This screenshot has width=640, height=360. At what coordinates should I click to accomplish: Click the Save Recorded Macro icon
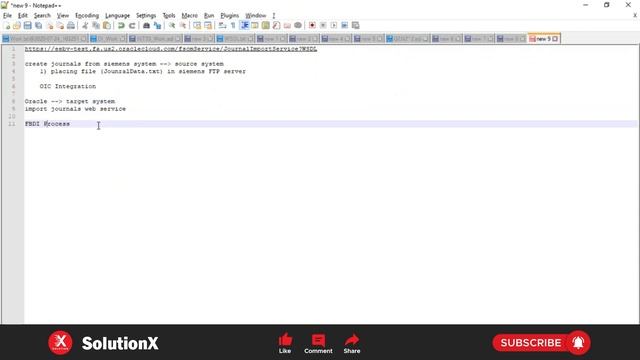pos(356,25)
